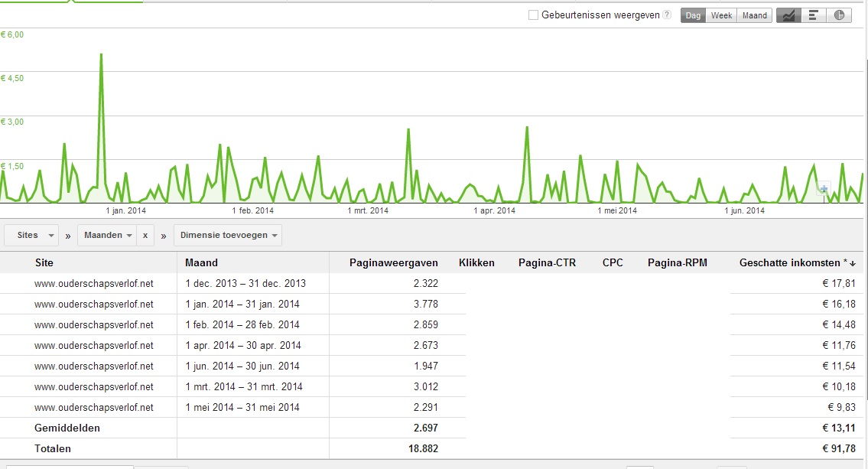Click the early-January revenue peak in chart
This screenshot has width=868, height=469.
coord(101,55)
